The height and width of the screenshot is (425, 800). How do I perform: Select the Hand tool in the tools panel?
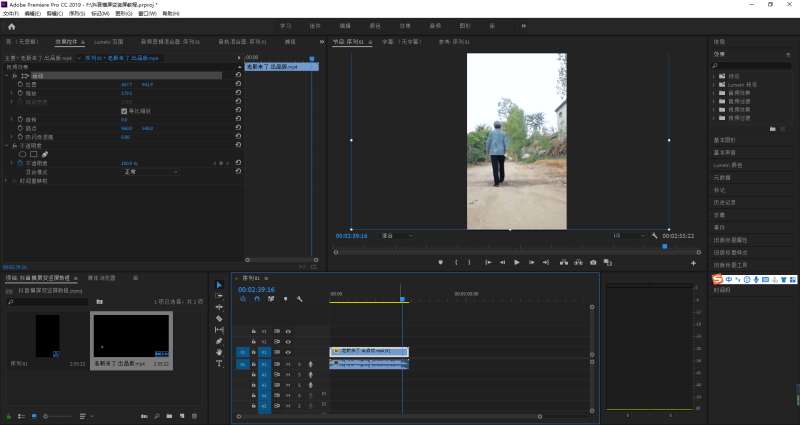coord(219,352)
